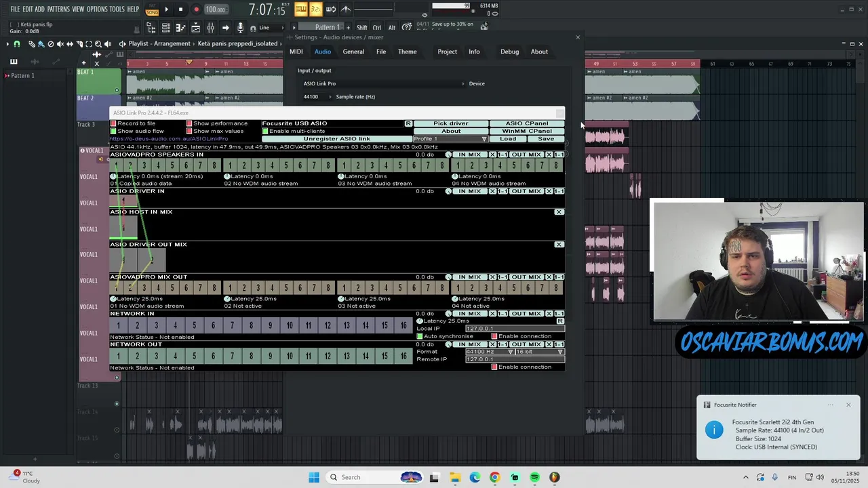The image size is (868, 488).
Task: Toggle the Show audio flow checkbox
Action: coord(113,131)
